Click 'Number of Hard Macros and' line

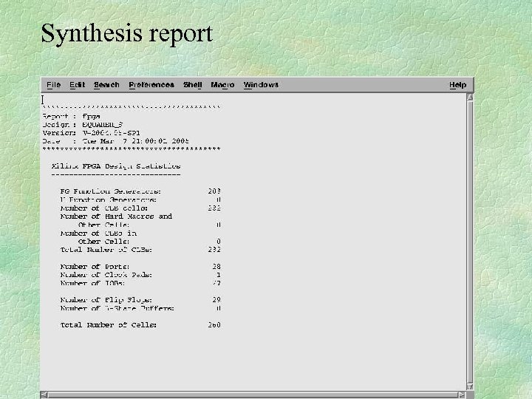[116, 216]
